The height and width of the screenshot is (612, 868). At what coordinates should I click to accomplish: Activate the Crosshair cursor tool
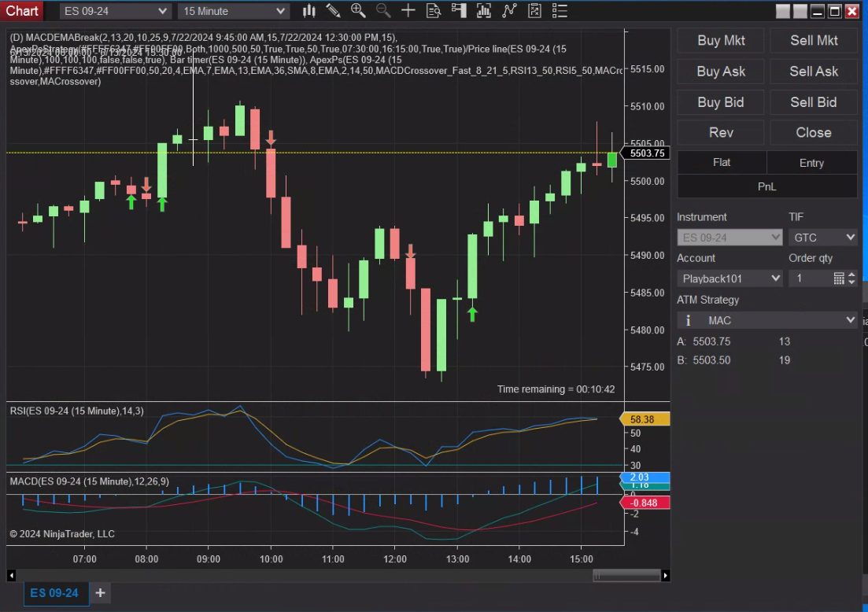point(408,10)
